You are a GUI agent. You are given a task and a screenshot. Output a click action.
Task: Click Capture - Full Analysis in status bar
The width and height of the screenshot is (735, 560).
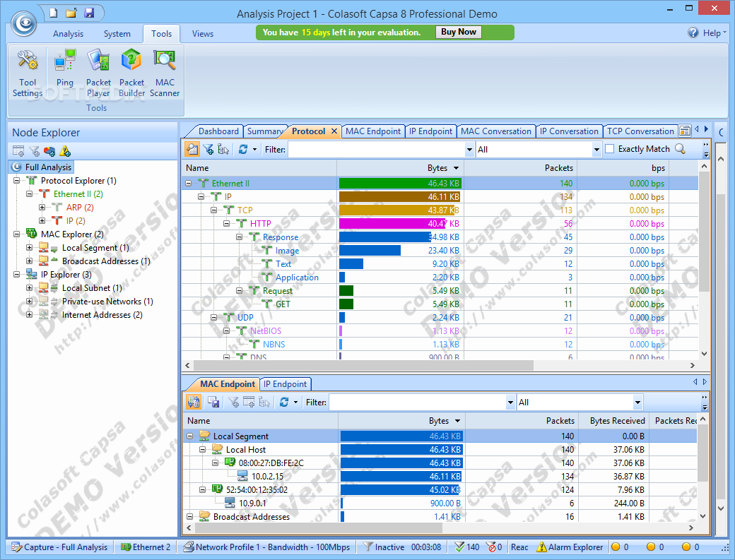pos(59,547)
